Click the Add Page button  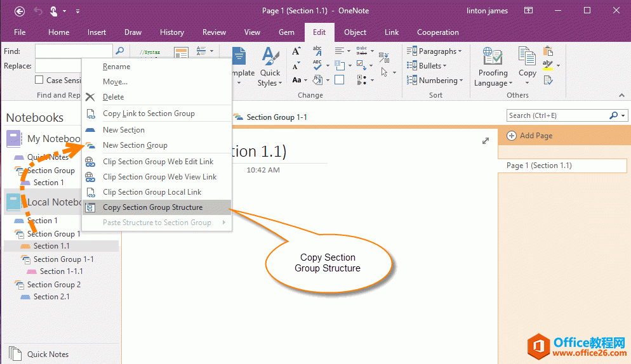point(529,136)
